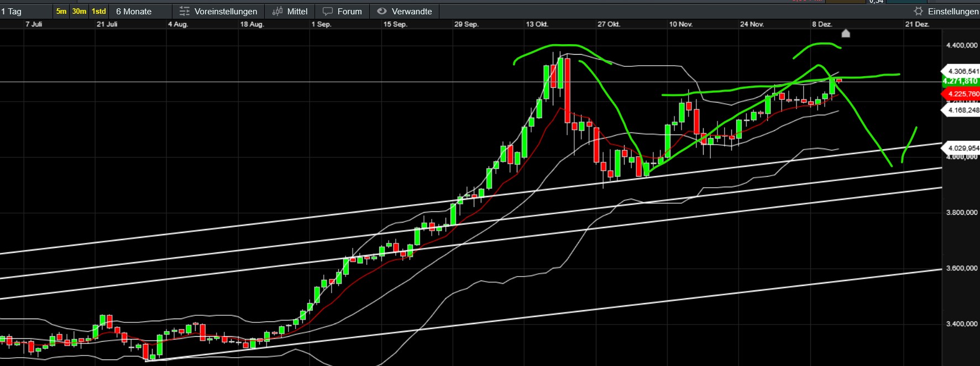Click the 29 Sep. date label
Screen dimensions: 980x366
[467, 24]
